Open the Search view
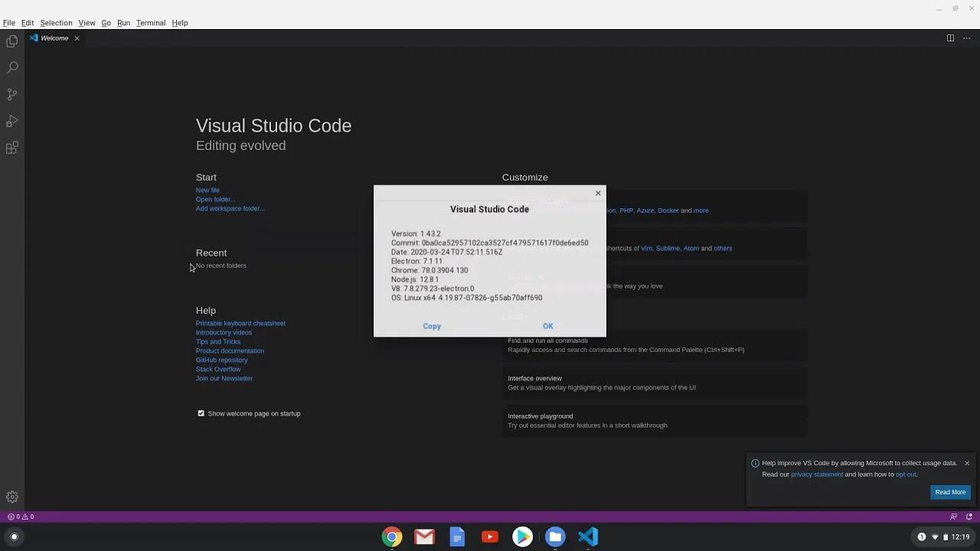Screen dimensions: 980x551 tap(11, 67)
